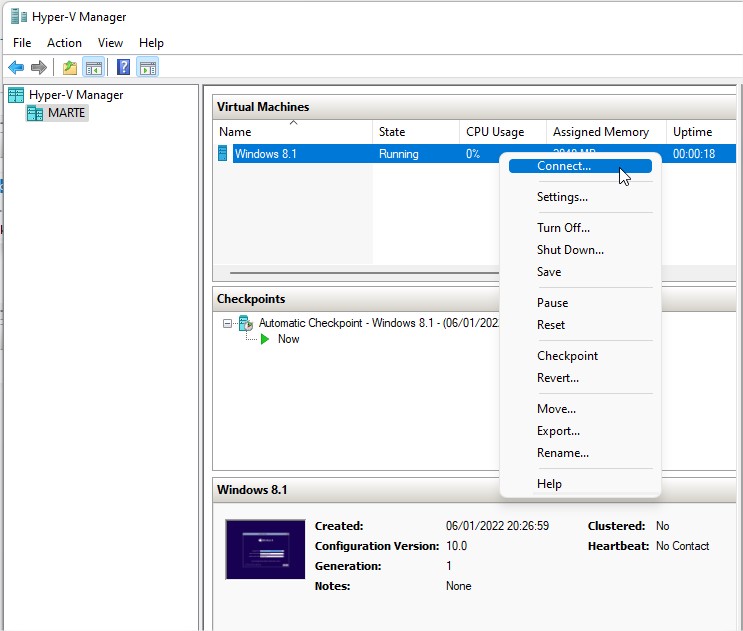Click the Hyper-V Manager tree root icon

[16, 95]
